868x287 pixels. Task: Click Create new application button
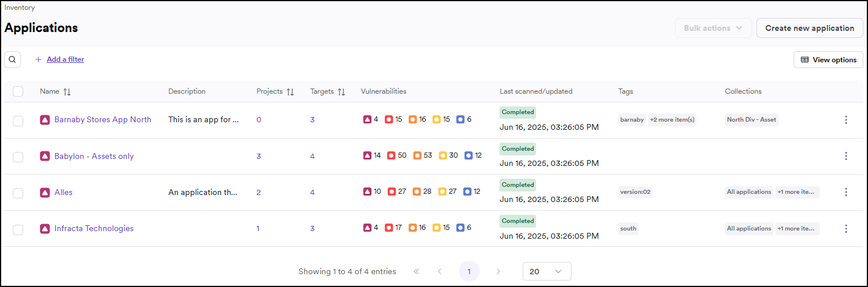(810, 28)
